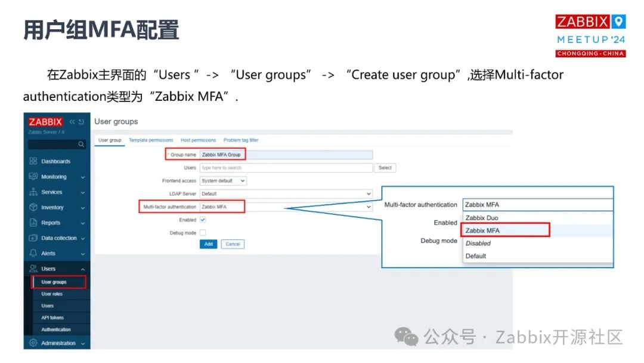Click the Monitoring eye-screen icon
Viewport: 644px width, 363px height.
[33, 176]
